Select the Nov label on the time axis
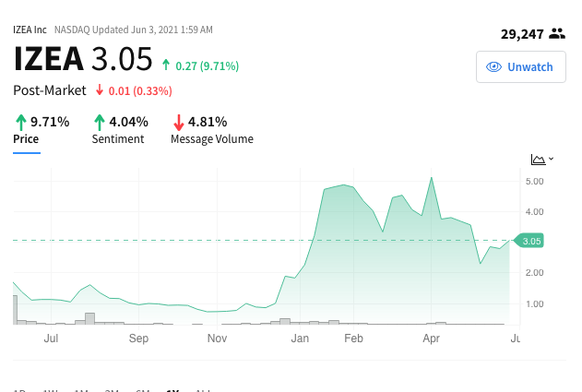The width and height of the screenshot is (582, 392). pos(217,339)
